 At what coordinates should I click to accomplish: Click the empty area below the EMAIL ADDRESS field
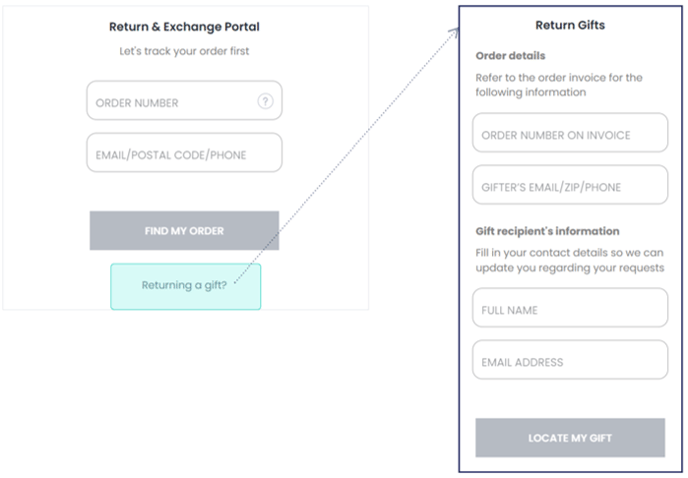pyautogui.click(x=570, y=399)
